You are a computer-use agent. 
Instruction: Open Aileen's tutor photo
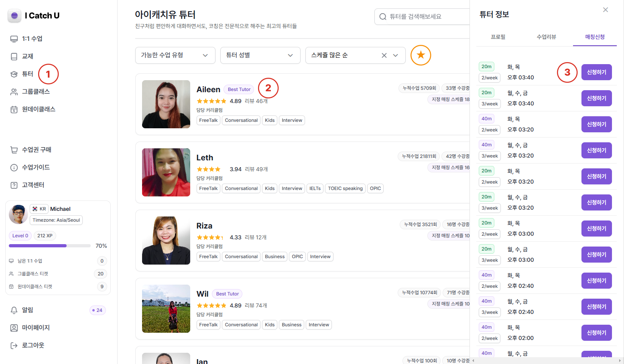166,104
